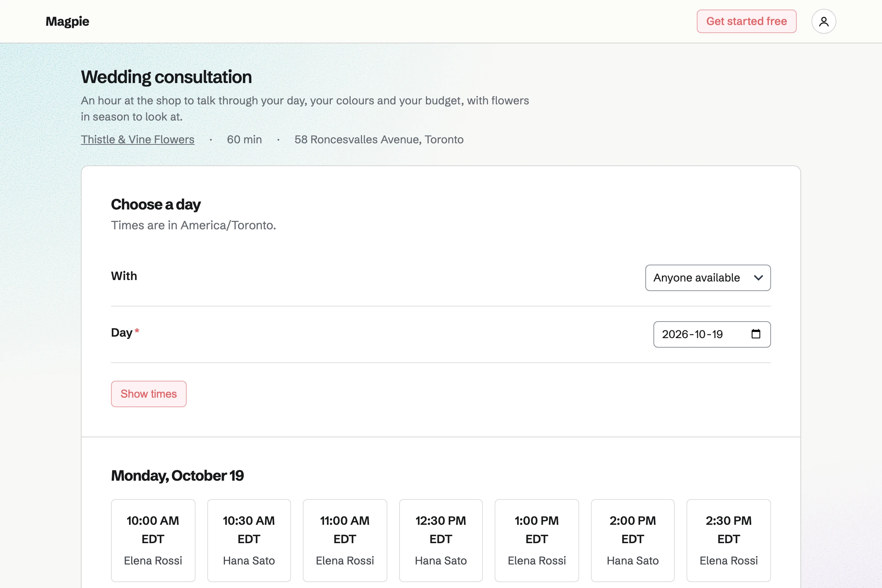This screenshot has width=882, height=588.
Task: Click the 60 min duration text
Action: 244,140
